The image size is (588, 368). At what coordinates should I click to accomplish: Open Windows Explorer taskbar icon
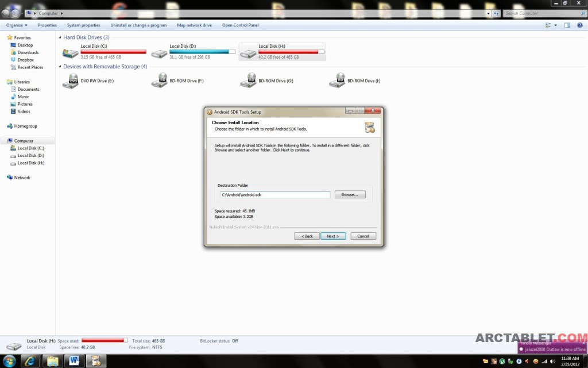click(52, 361)
